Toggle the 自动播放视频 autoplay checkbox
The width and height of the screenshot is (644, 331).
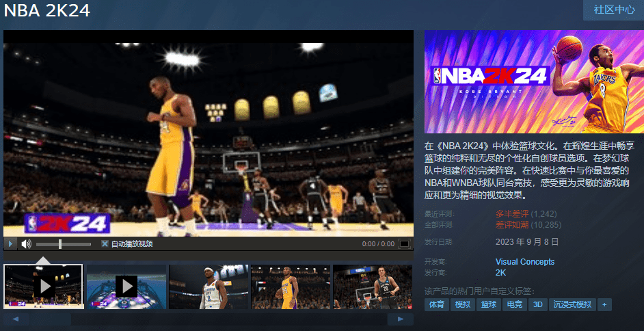pyautogui.click(x=105, y=243)
